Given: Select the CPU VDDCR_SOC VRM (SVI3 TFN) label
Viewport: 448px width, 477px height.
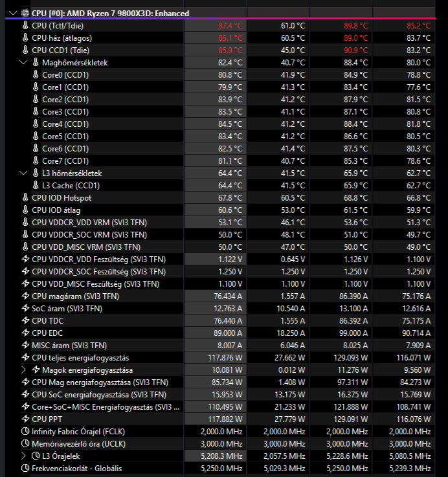Looking at the screenshot, I should (89, 235).
